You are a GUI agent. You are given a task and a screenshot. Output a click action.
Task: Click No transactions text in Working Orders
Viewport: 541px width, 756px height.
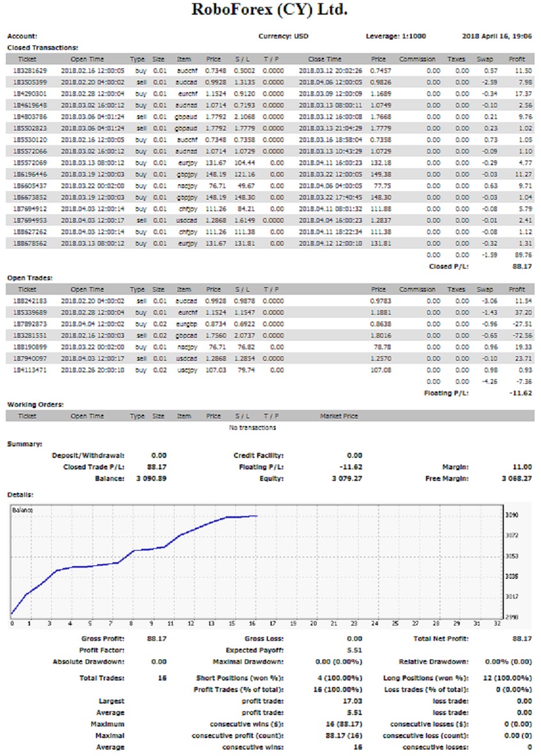tap(253, 427)
